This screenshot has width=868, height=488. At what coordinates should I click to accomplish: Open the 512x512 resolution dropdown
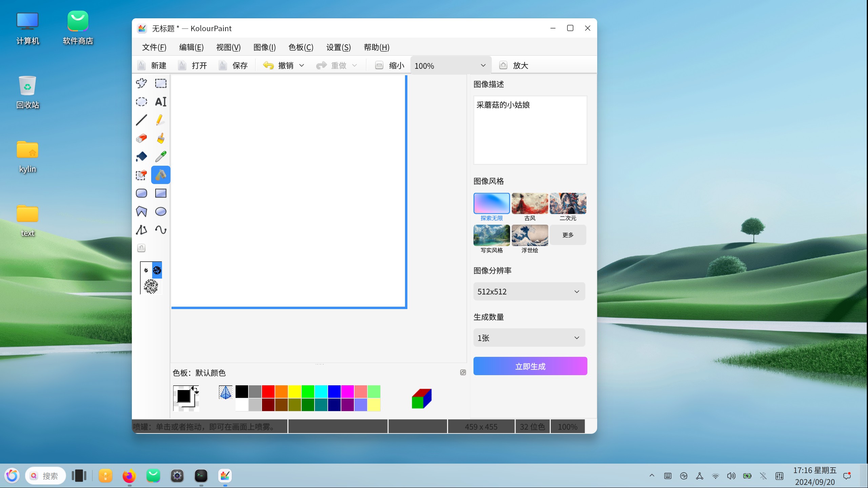529,291
